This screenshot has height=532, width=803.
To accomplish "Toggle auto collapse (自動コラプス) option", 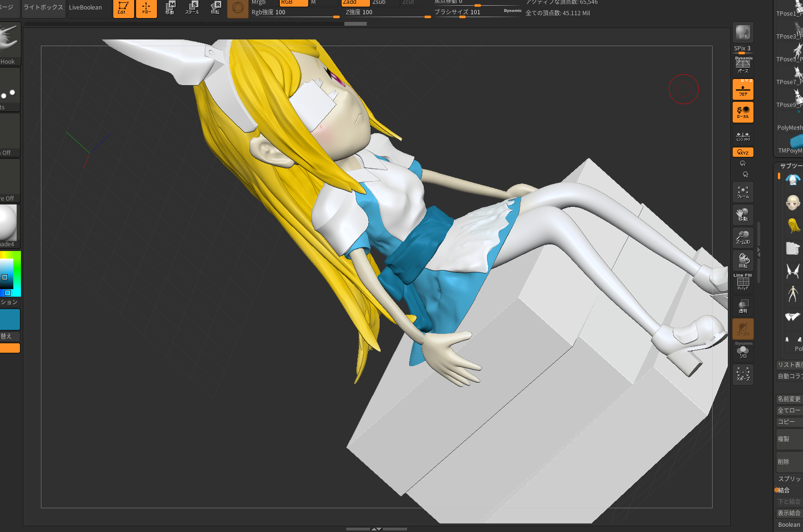I will [790, 376].
